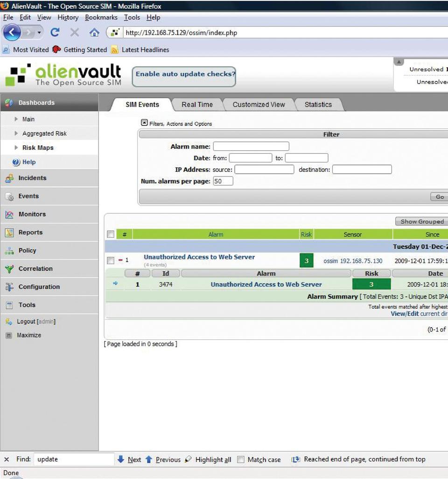Viewport: 448px width, 479px height.
Task: Collapse Filters, Actions and Options
Action: [144, 122]
